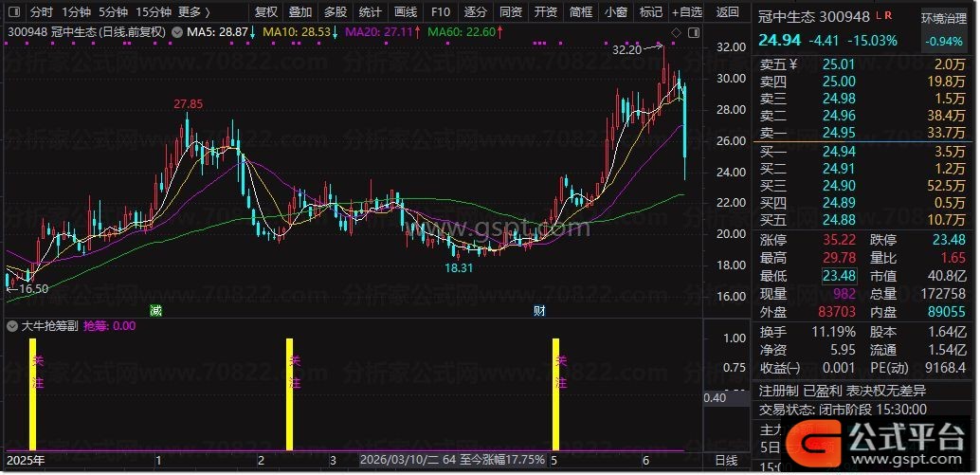Click the MA5: 28.87 indicator label

[x=217, y=31]
